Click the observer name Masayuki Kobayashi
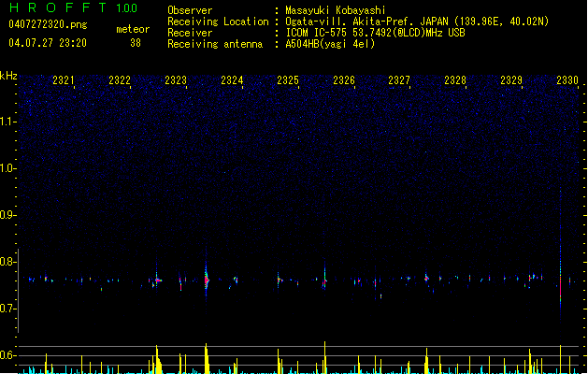 click(x=336, y=10)
